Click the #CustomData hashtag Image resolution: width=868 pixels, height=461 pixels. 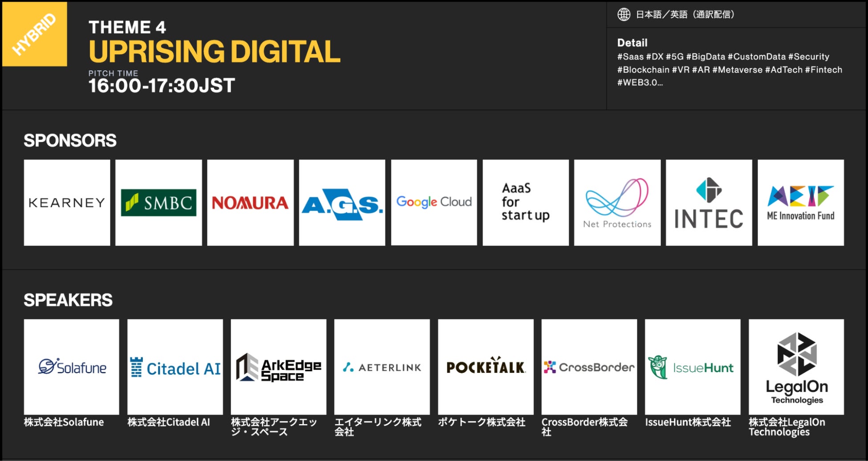pyautogui.click(x=757, y=57)
